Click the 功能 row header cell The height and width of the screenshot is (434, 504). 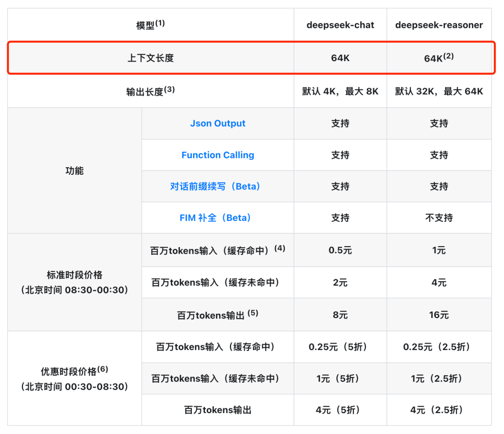click(74, 171)
